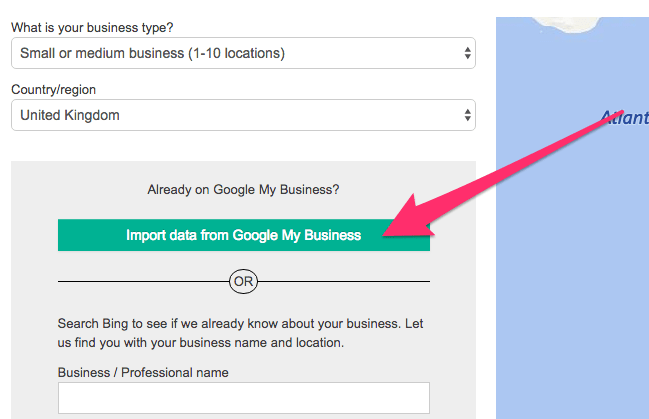The image size is (649, 419).
Task: Focus the Business / Professional name field
Action: tap(244, 398)
